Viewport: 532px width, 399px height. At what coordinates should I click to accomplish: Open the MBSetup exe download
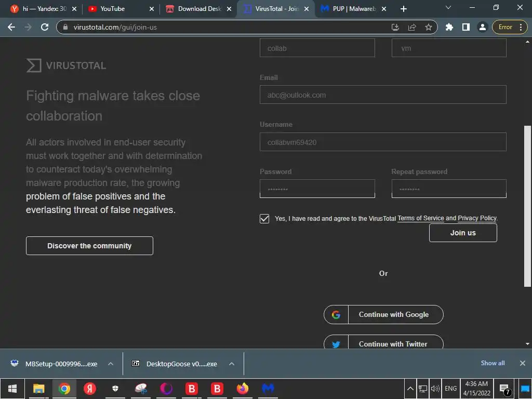click(54, 364)
